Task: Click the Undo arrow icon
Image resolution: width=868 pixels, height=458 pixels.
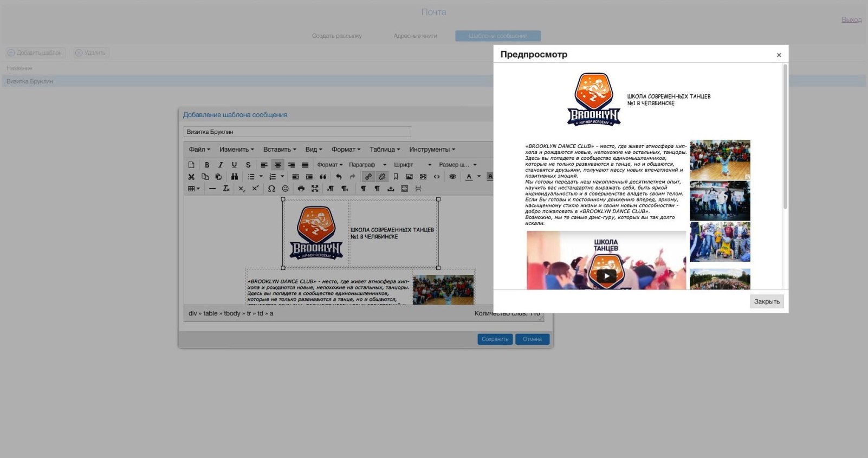Action: (339, 177)
